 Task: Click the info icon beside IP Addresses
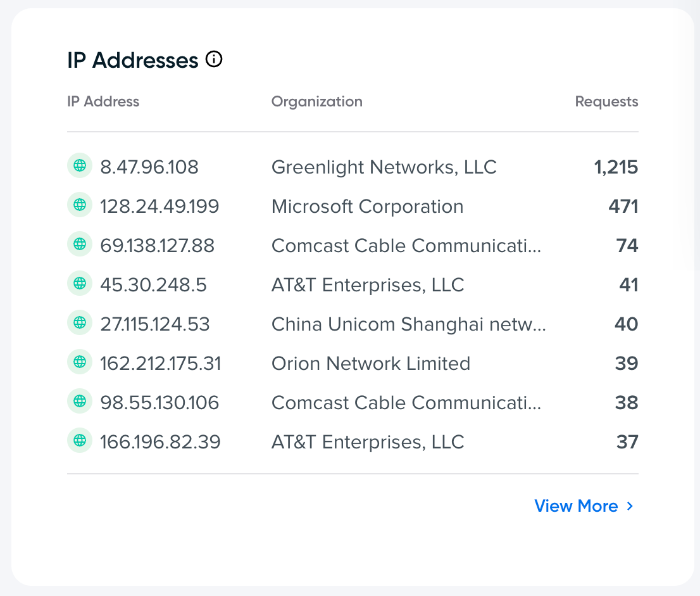point(215,60)
